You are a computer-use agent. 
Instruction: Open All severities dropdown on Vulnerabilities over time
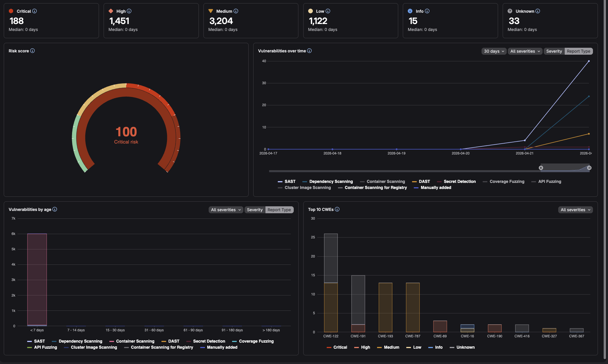pyautogui.click(x=525, y=51)
